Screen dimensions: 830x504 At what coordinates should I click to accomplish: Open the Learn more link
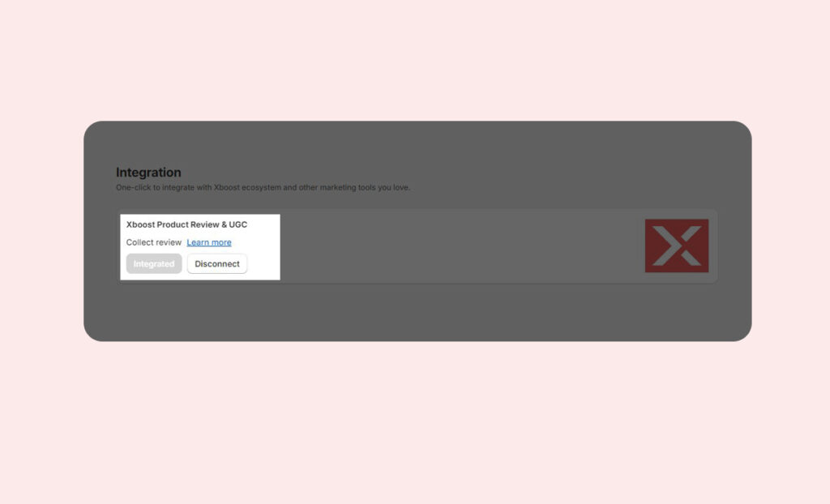(x=209, y=242)
